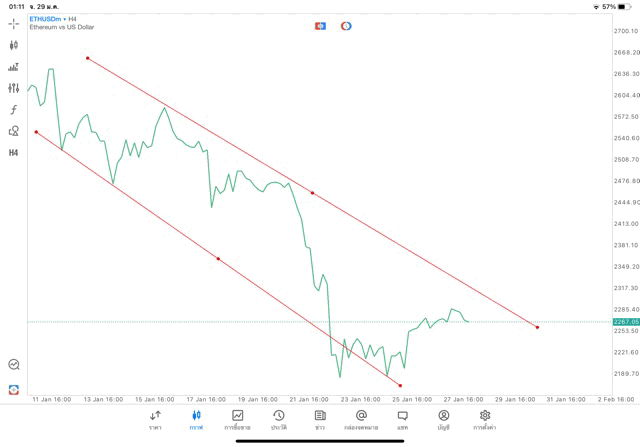The width and height of the screenshot is (640, 447).
Task: Switch to the การซื้อขาย (Trade) tab
Action: [238, 419]
